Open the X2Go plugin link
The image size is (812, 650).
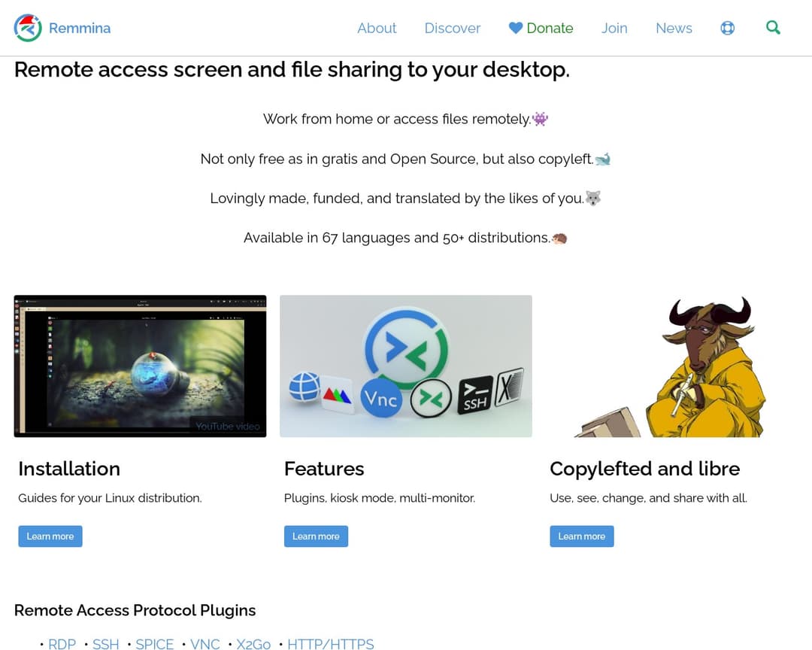click(x=253, y=644)
